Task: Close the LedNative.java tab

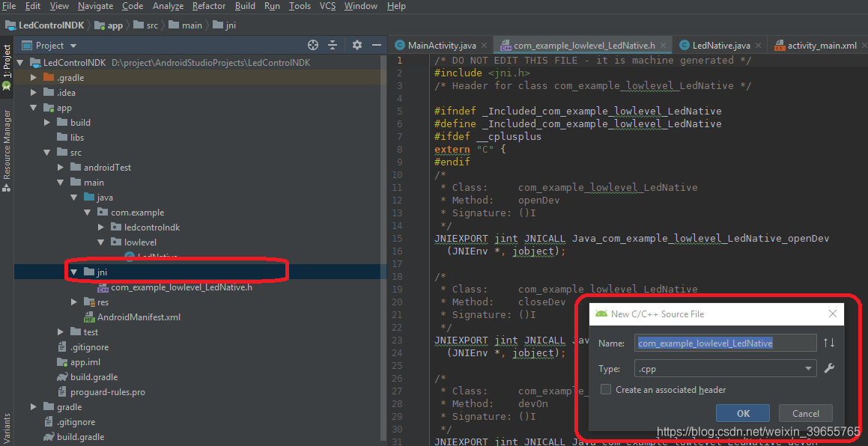Action: point(759,46)
